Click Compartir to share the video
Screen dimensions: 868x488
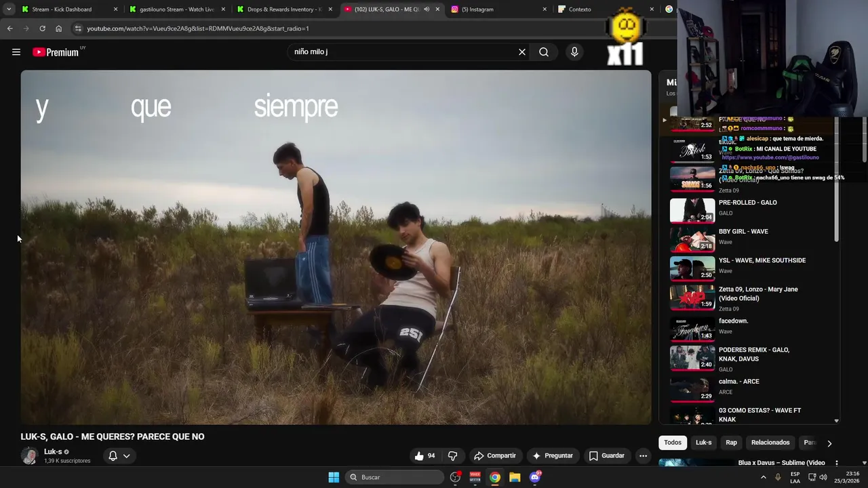pos(495,455)
